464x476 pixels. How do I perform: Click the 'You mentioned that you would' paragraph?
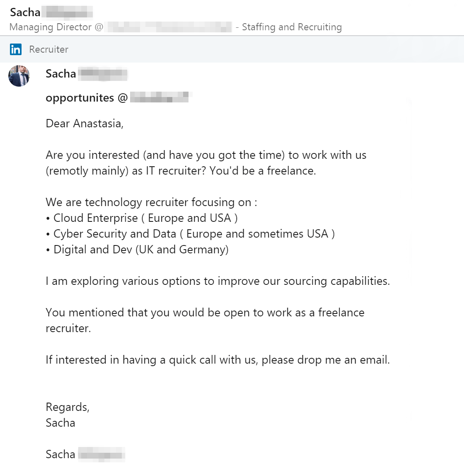pos(205,320)
